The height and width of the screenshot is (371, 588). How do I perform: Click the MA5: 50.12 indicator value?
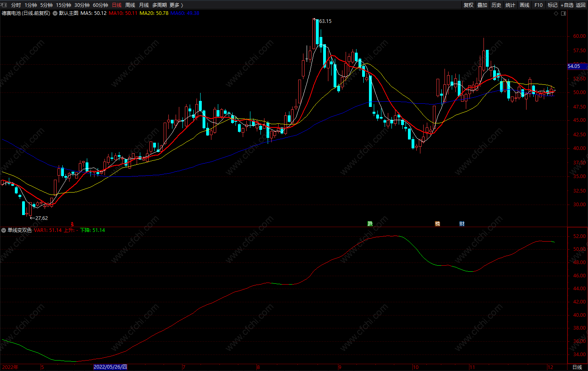click(x=94, y=13)
